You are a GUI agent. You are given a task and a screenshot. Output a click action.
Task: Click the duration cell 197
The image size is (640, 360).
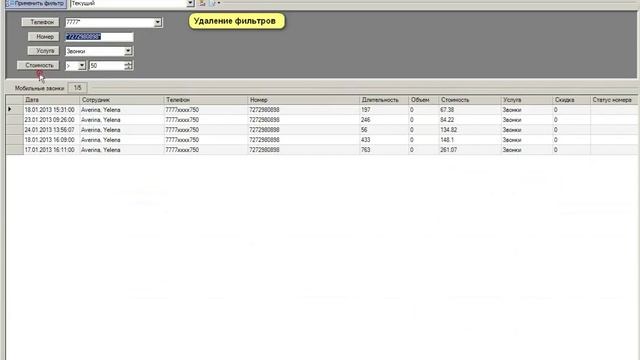click(x=384, y=110)
